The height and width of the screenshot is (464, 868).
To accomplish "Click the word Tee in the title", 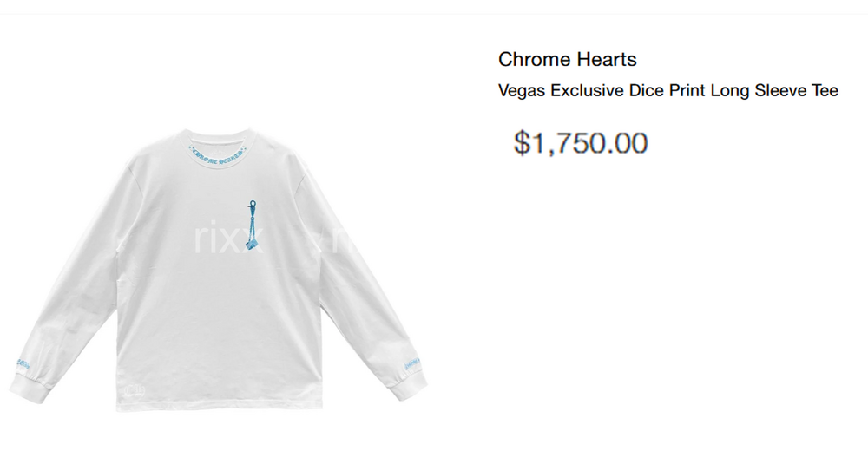I will 825,91.
